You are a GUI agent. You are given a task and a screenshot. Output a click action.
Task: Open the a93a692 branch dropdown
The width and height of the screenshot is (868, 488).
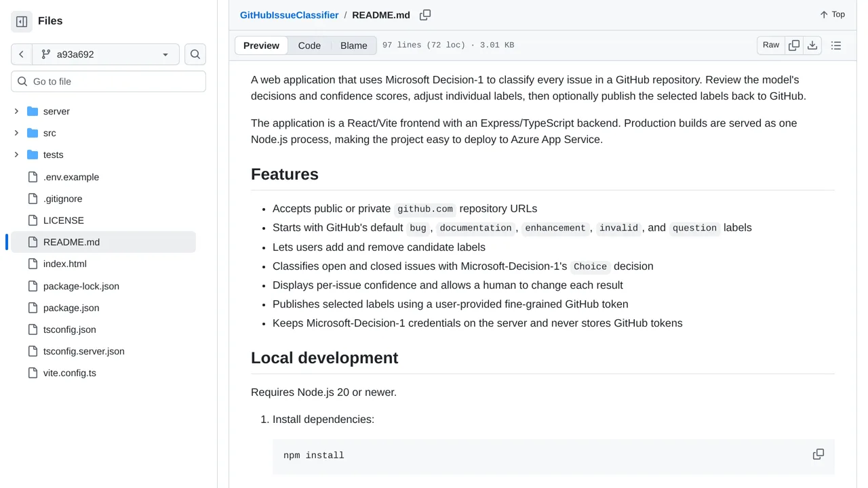(x=104, y=54)
